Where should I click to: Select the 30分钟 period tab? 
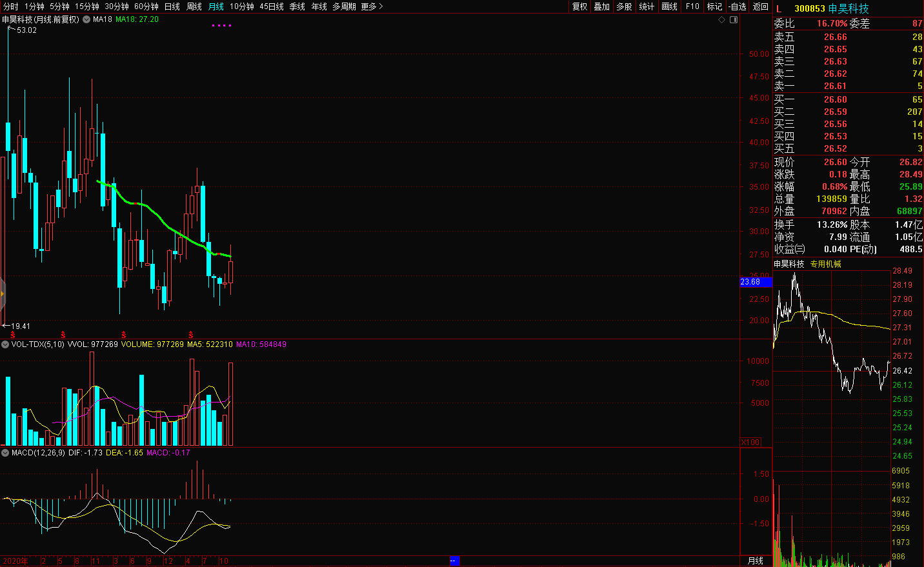[117, 6]
